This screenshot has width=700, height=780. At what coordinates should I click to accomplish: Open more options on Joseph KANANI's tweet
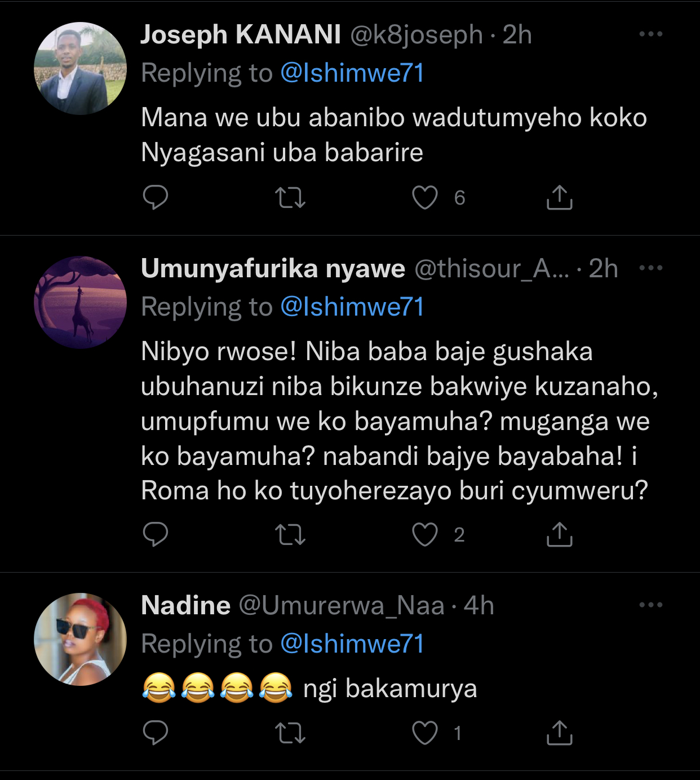[651, 34]
